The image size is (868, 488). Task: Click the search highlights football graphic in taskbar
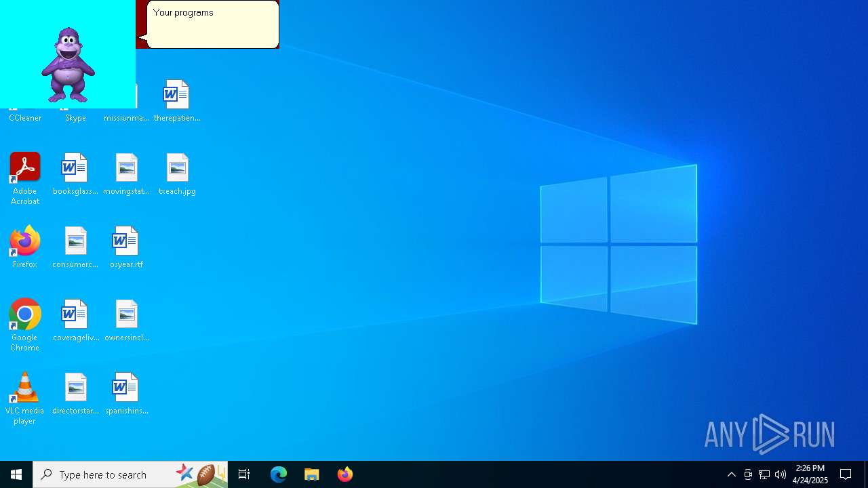click(201, 474)
